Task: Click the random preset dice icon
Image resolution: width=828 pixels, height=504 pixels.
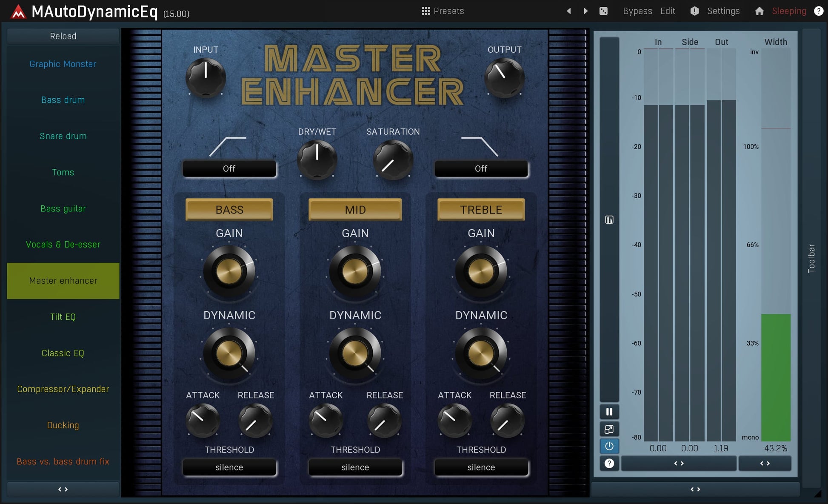Action: [603, 11]
